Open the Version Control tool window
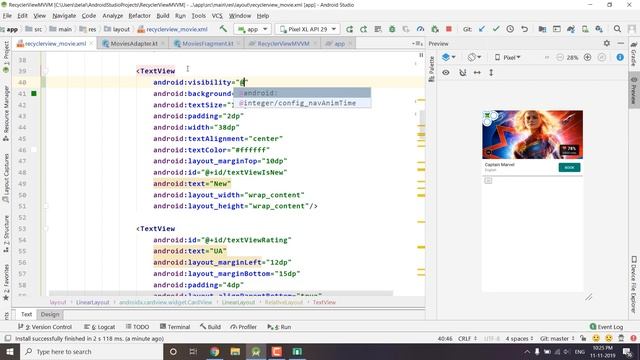 (x=45, y=327)
